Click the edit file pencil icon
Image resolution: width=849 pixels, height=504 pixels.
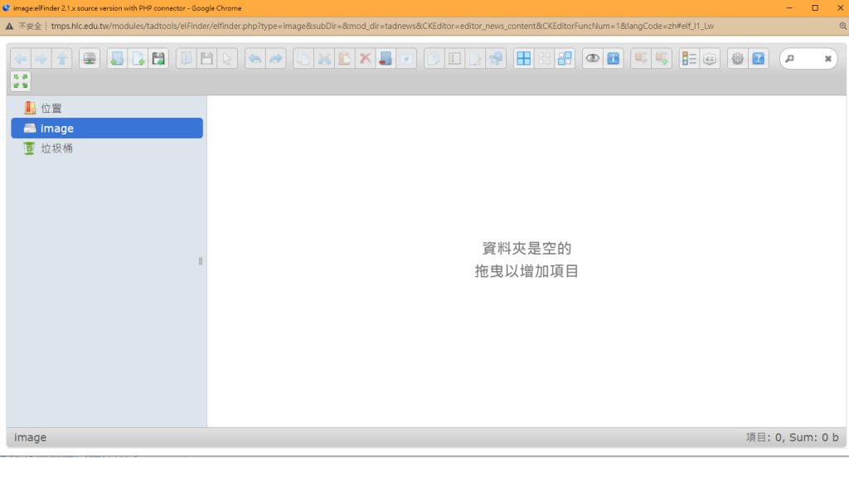[475, 59]
